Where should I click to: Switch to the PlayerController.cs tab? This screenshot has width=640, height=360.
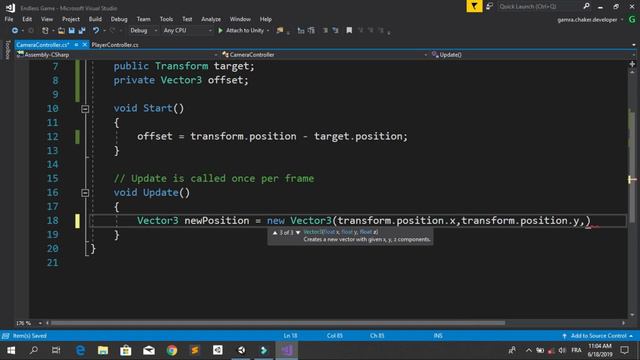[115, 45]
